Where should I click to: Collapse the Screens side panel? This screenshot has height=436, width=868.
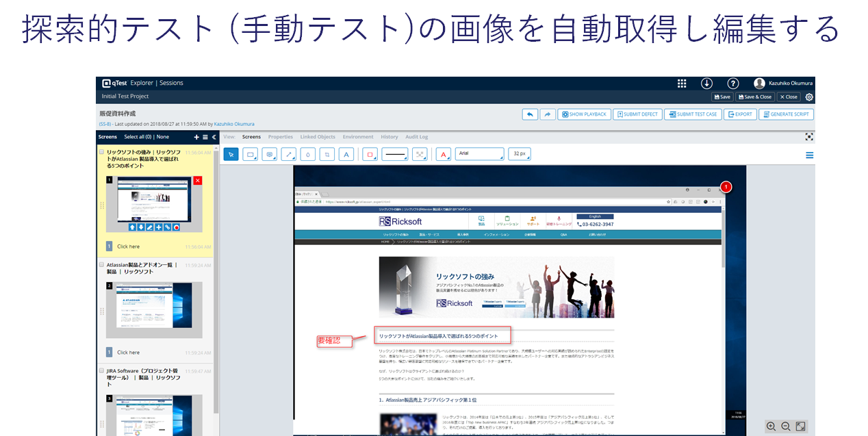pos(214,137)
